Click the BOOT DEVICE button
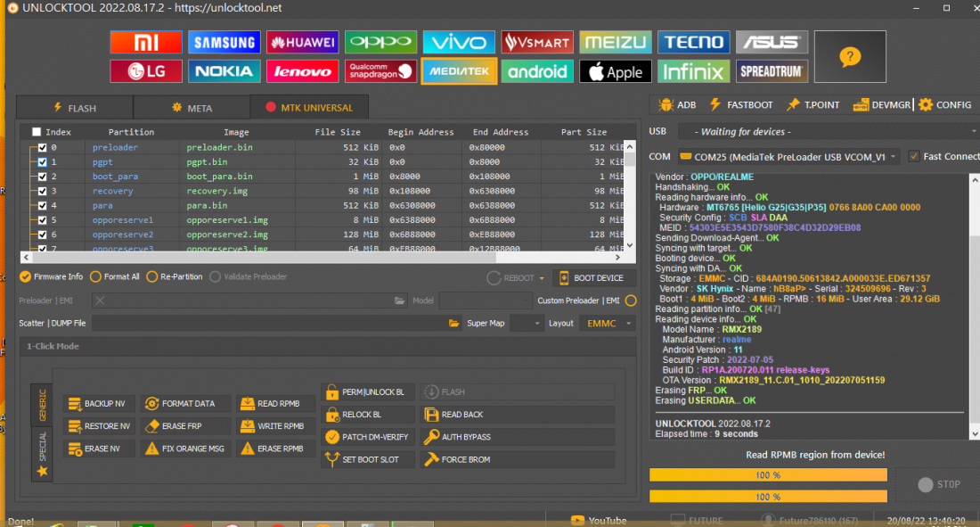 point(593,278)
